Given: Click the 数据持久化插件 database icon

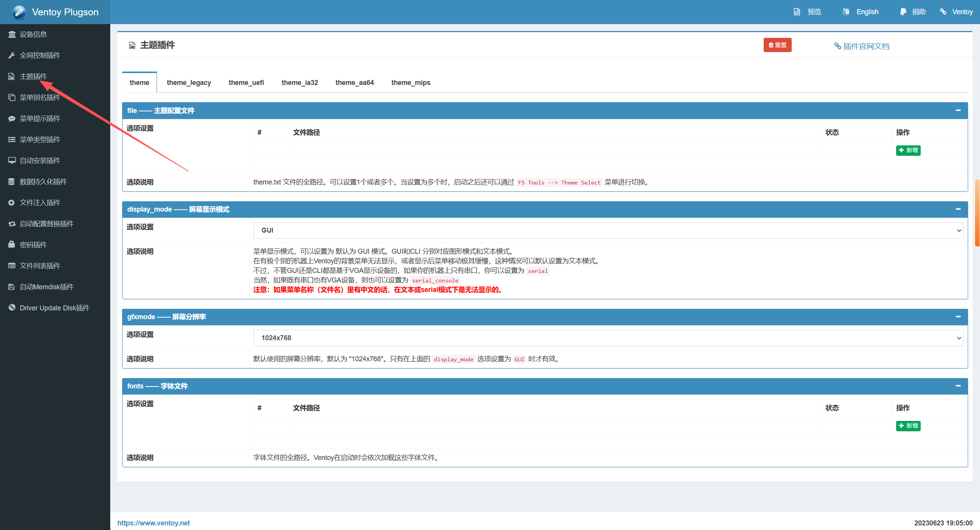Looking at the screenshot, I should (12, 182).
